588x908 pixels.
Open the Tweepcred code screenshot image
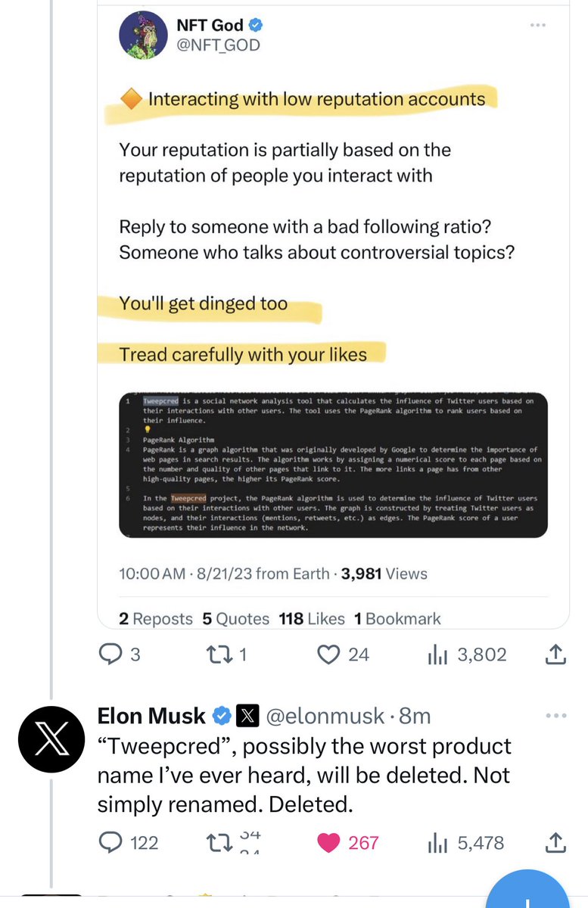point(333,465)
